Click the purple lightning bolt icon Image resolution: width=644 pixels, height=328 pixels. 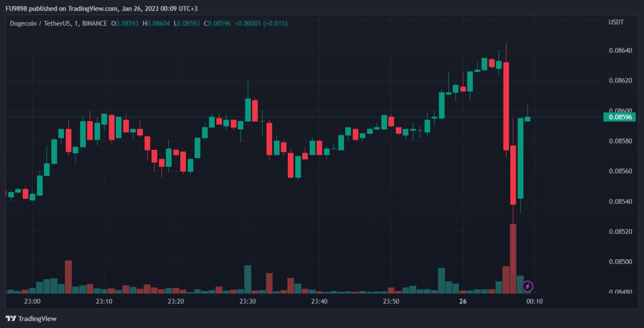pyautogui.click(x=527, y=287)
